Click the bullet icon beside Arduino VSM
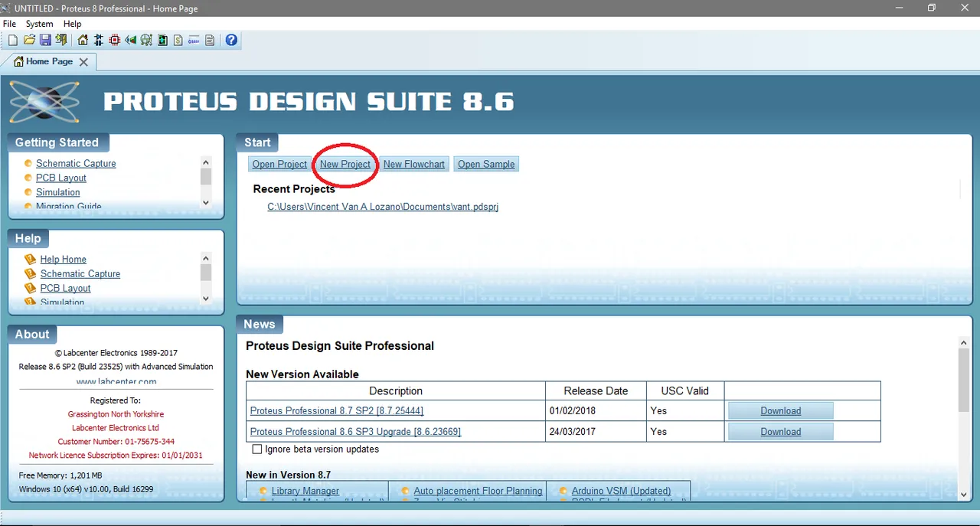 pyautogui.click(x=564, y=491)
